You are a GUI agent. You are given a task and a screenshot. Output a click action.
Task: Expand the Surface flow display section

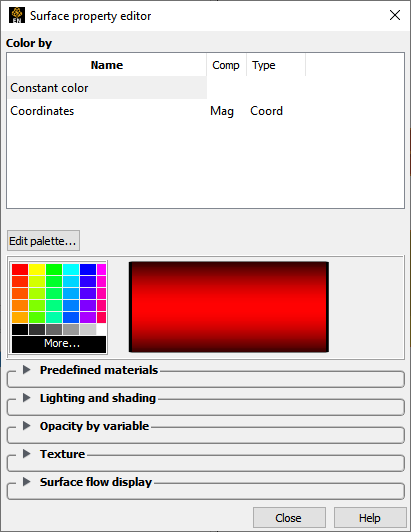(x=26, y=482)
